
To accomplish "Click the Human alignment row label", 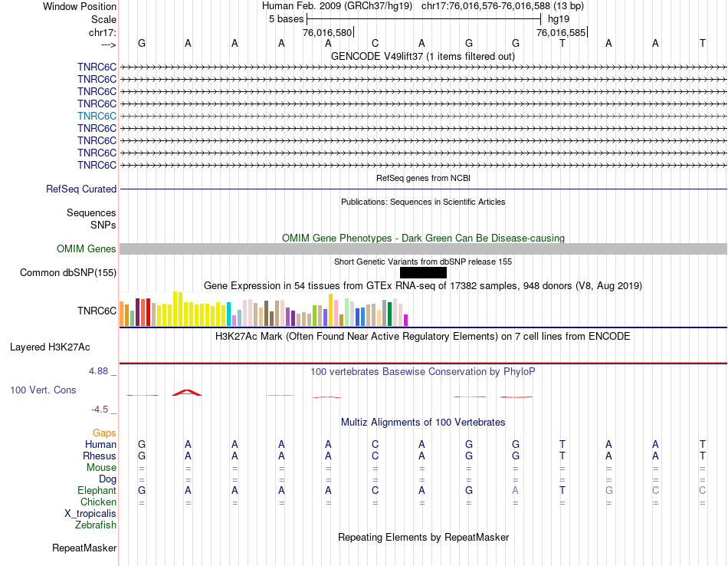I will 100,445.
